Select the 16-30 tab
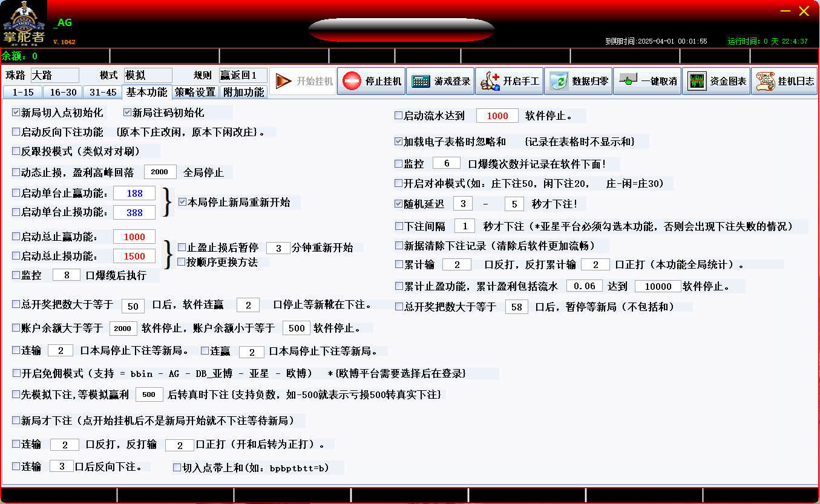 coord(64,93)
